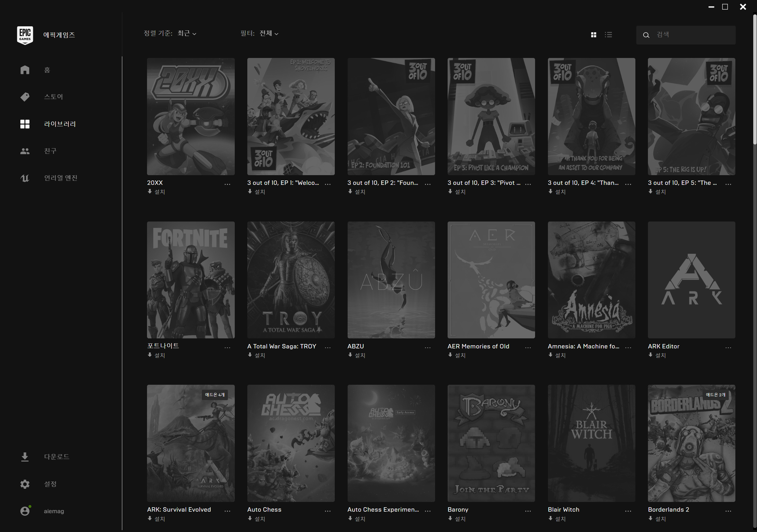The width and height of the screenshot is (757, 532).
Task: Click the 애드온 4개 badge on ARK cover
Action: coord(215,395)
